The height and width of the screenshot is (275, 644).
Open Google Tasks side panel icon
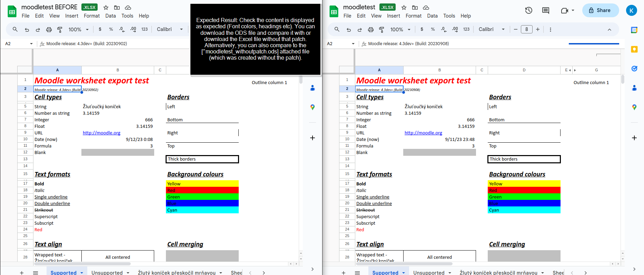[x=634, y=69]
